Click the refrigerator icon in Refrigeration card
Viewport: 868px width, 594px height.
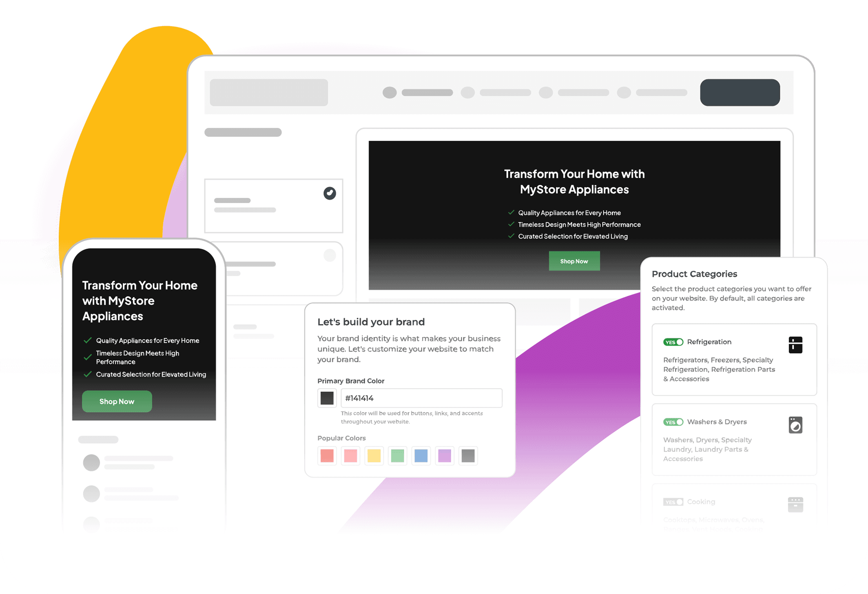(x=795, y=345)
